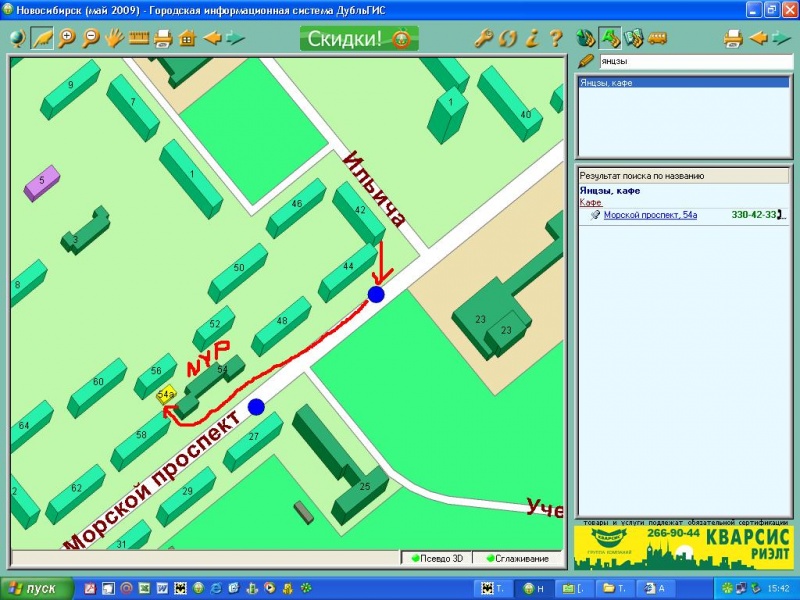Image resolution: width=800 pixels, height=600 pixels.
Task: Click the 'Скидки!' discounts banner button
Action: coord(359,39)
